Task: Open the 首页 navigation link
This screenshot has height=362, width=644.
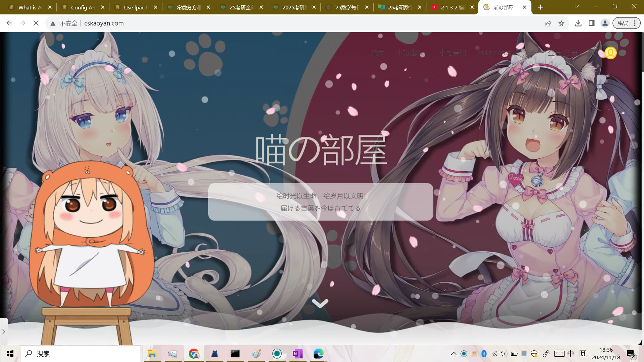Action: 377,53
